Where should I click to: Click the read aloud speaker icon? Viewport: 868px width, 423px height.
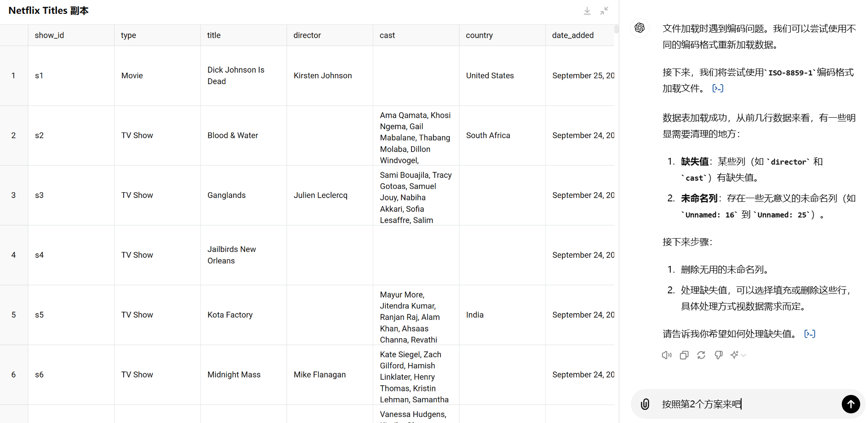click(667, 355)
